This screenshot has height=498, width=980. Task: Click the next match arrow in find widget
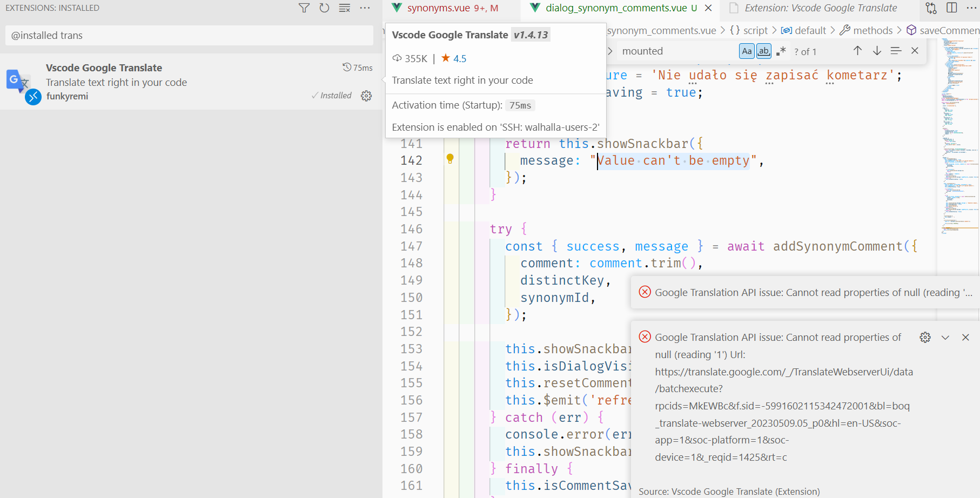877,51
